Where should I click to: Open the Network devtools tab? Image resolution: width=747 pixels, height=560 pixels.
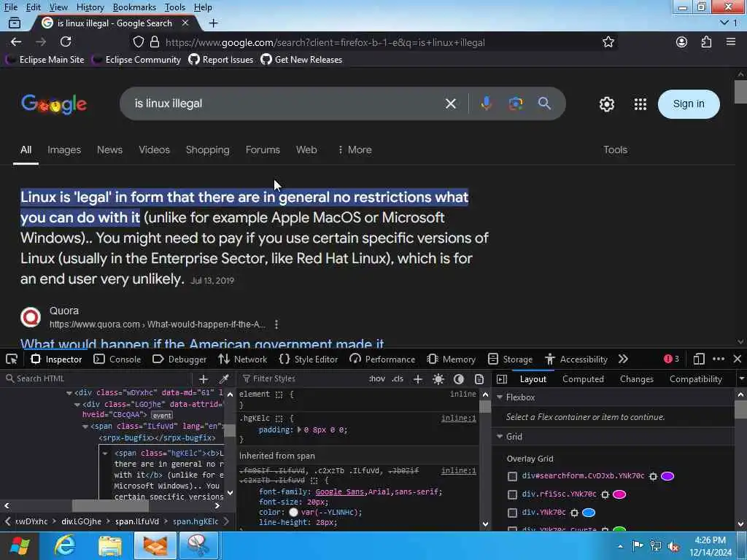242,359
